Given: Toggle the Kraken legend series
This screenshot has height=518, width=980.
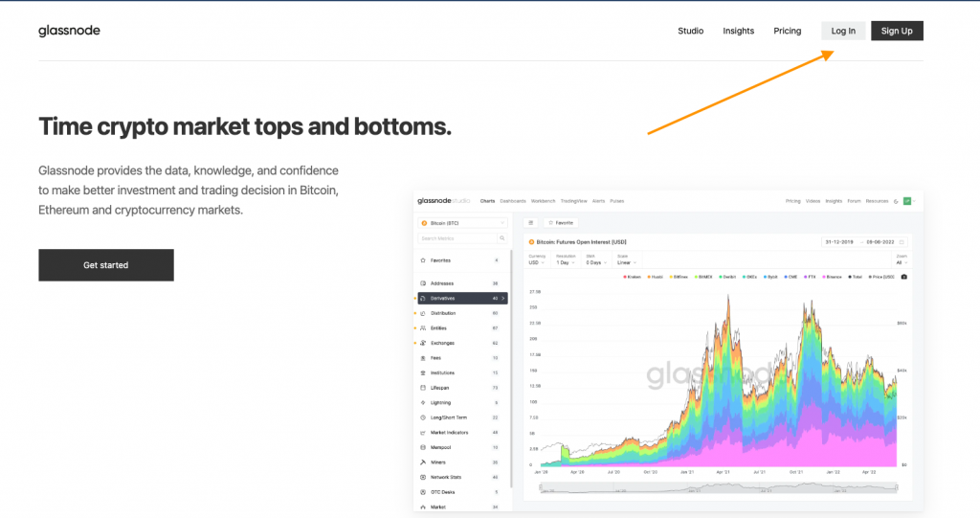Looking at the screenshot, I should click(633, 277).
